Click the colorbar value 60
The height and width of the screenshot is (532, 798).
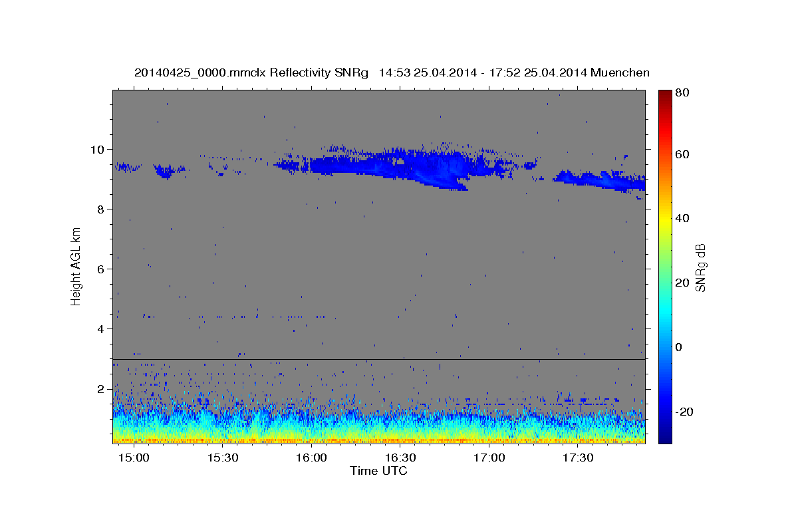coord(682,154)
